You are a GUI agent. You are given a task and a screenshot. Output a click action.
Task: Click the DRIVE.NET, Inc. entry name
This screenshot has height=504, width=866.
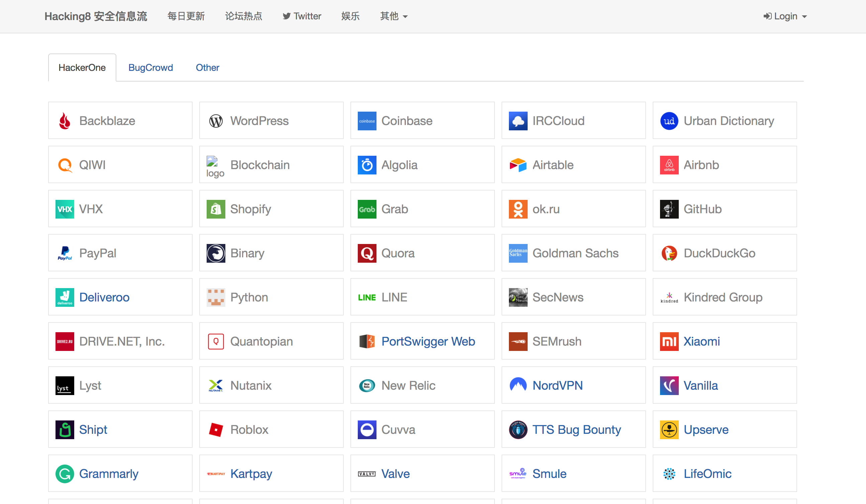click(x=122, y=342)
